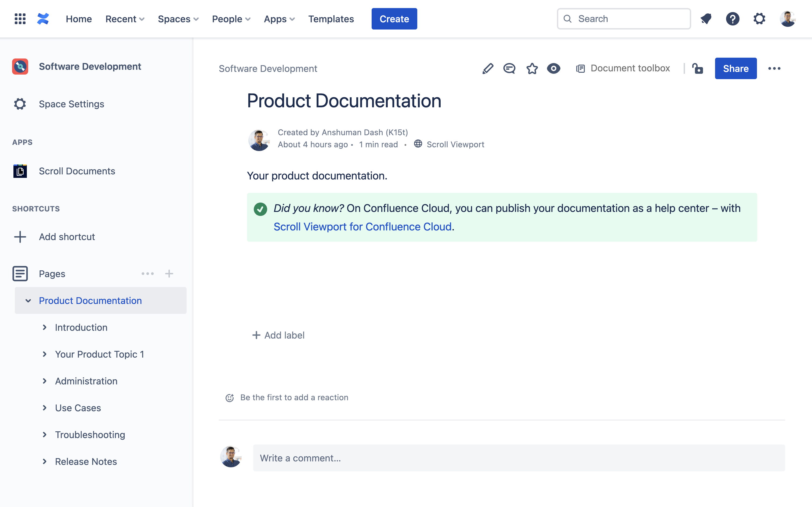Click the Write a comment field
Image resolution: width=812 pixels, height=507 pixels.
click(x=519, y=458)
